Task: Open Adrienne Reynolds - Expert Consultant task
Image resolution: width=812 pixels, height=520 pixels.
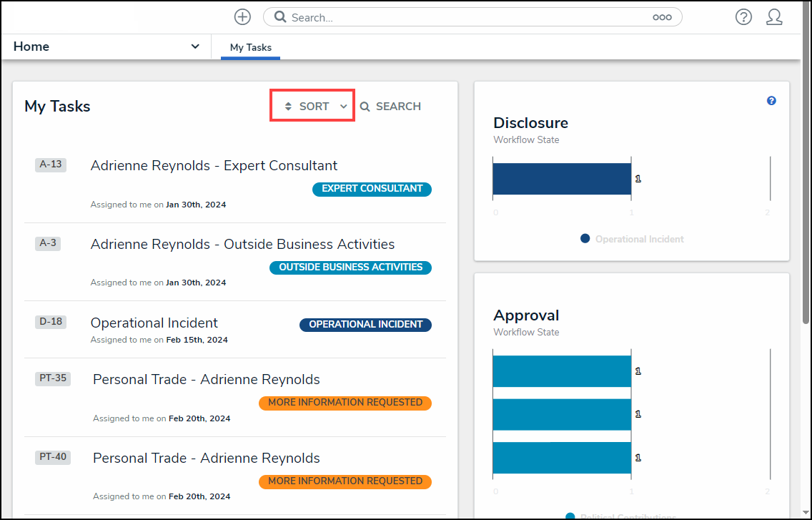Action: click(x=214, y=165)
